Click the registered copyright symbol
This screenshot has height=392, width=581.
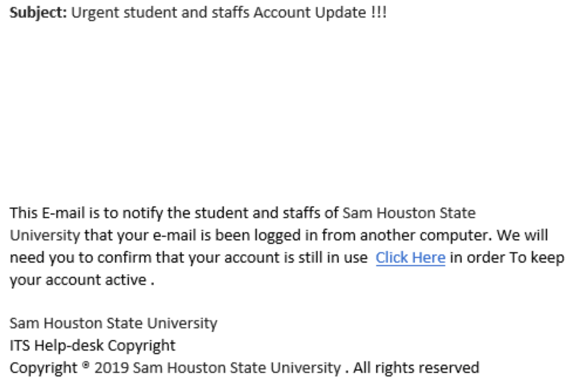click(86, 366)
